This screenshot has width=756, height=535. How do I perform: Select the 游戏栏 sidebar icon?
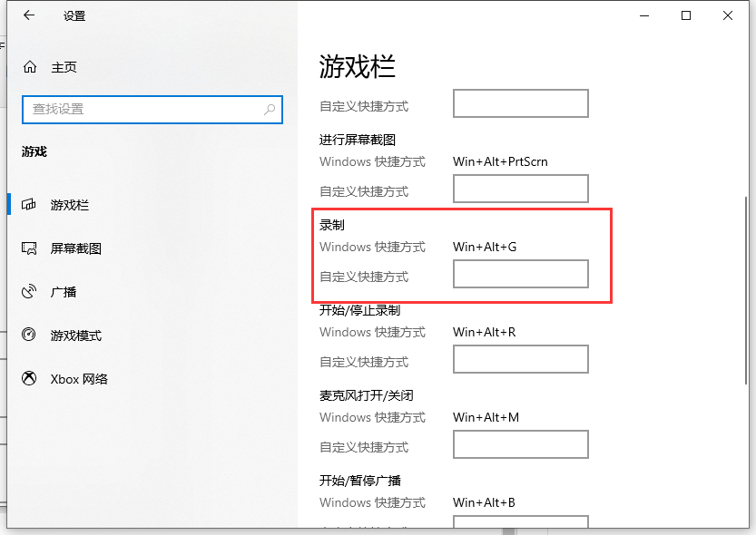coord(30,205)
